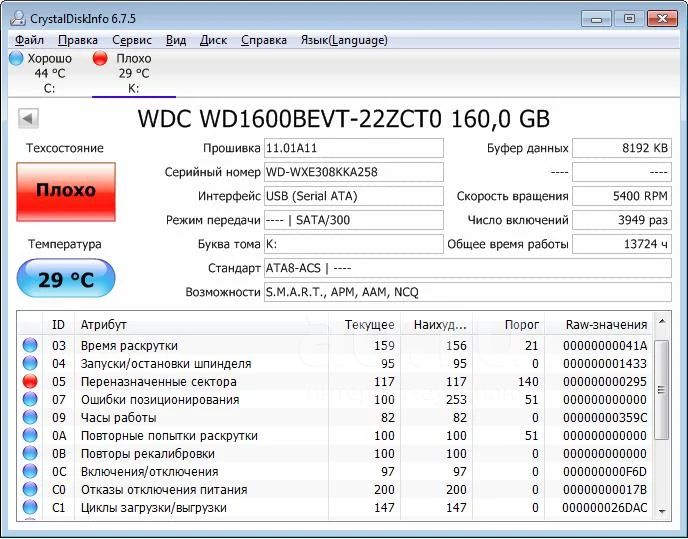Image resolution: width=688 pixels, height=539 pixels.
Task: Click the Буква тома field K:
Action: 354,244
